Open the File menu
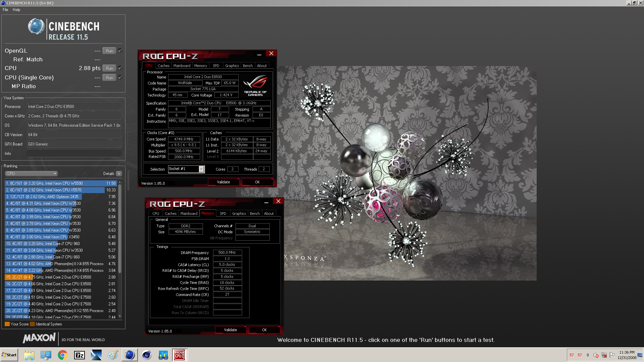This screenshot has width=644, height=362. point(5,10)
